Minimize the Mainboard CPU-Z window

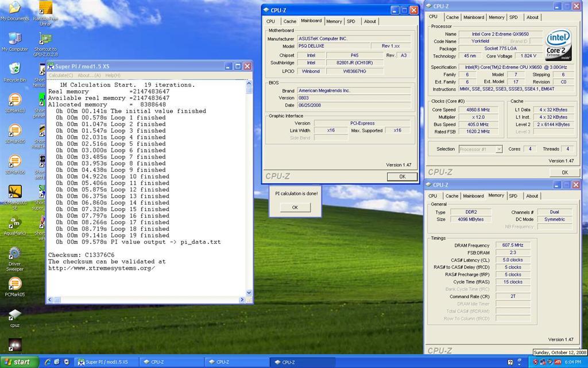coord(395,10)
